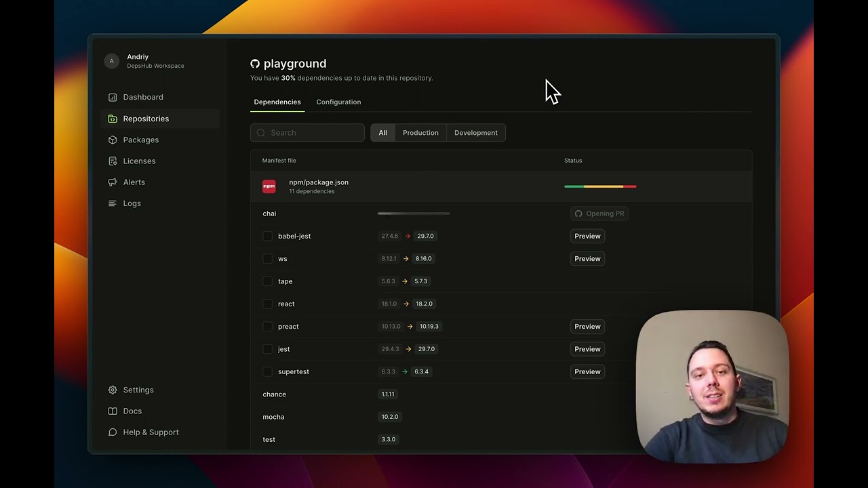Click the GitHub icon beside playground title
Viewport: 868px width, 488px height.
[255, 64]
